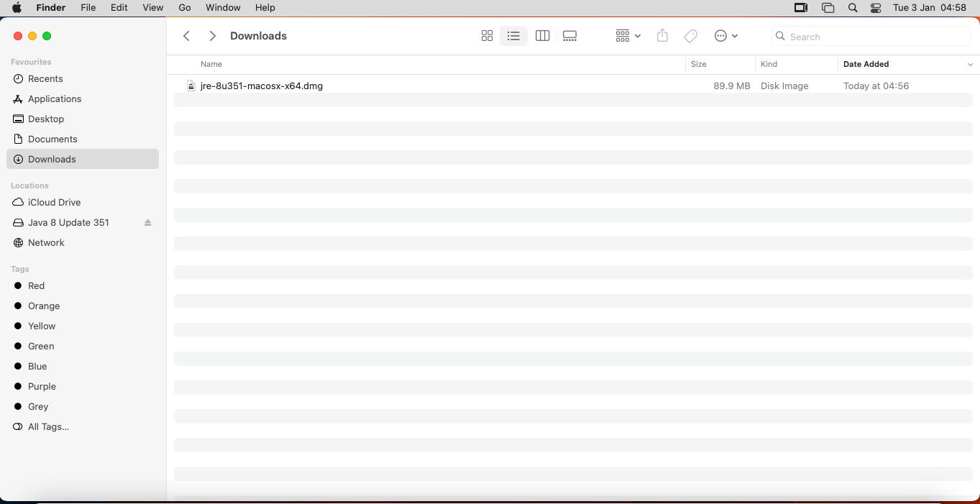Screen dimensions: 980x504
Task: Sort by the Name column header
Action: point(211,64)
